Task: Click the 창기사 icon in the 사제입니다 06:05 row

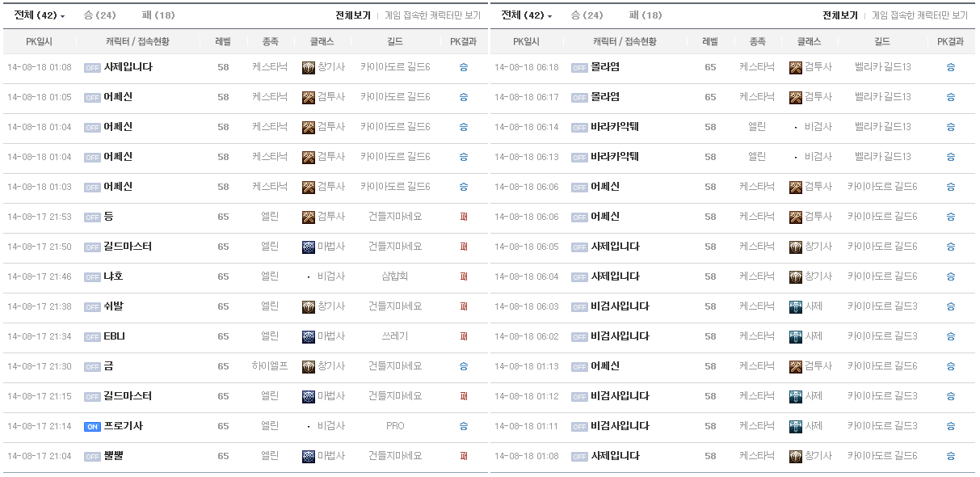Action: coord(795,247)
